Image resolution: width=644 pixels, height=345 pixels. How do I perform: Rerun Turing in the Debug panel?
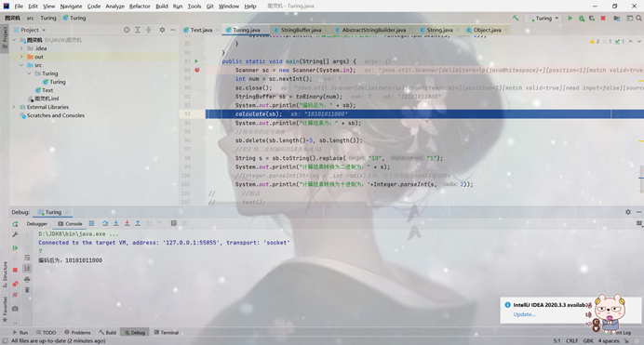click(15, 224)
